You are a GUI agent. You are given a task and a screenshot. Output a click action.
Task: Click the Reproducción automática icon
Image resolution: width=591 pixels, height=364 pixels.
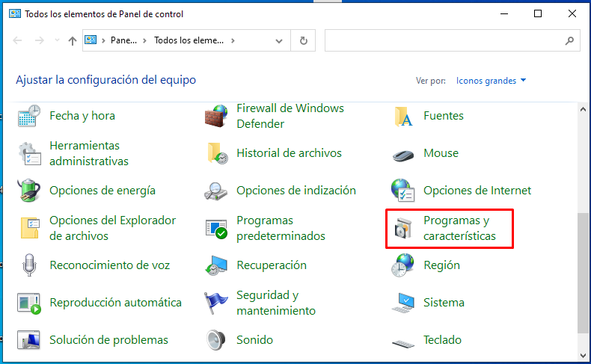click(29, 303)
